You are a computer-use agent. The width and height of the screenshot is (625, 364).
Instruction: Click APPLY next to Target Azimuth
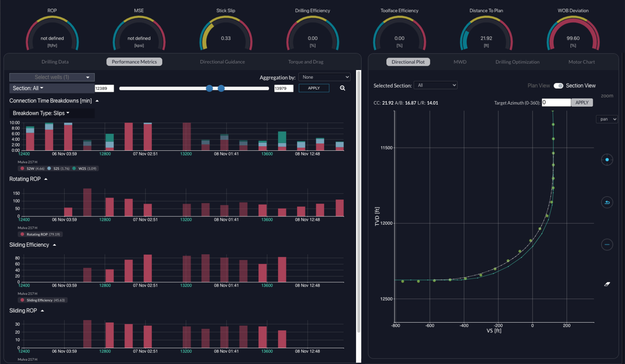click(x=582, y=102)
